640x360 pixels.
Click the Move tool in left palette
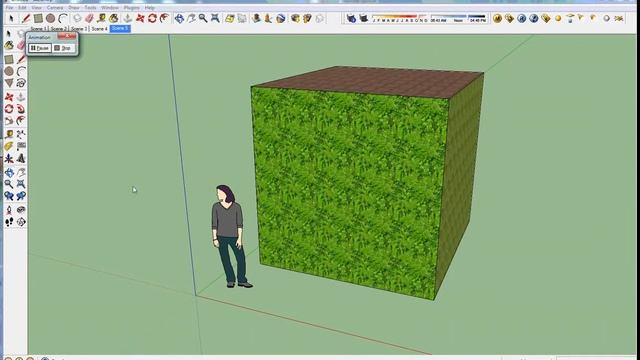click(x=9, y=97)
